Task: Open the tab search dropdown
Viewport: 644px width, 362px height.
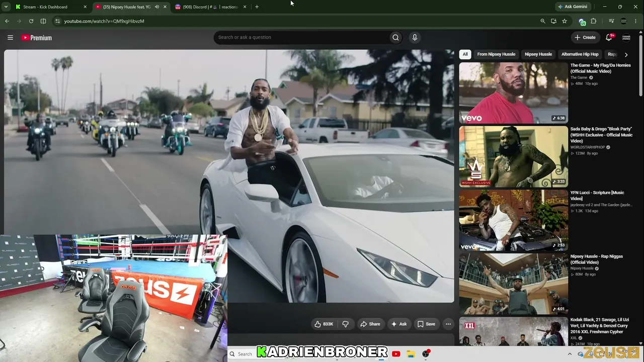Action: pos(6,7)
